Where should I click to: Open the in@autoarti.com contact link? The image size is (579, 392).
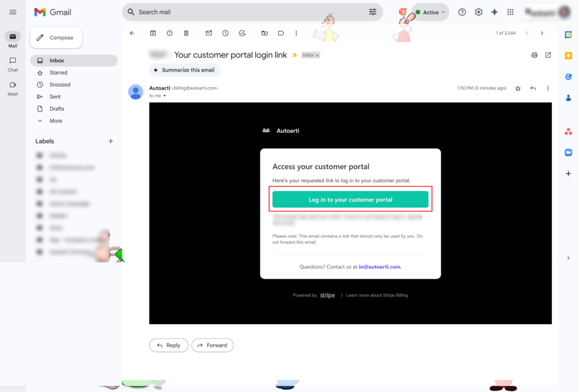(x=379, y=267)
